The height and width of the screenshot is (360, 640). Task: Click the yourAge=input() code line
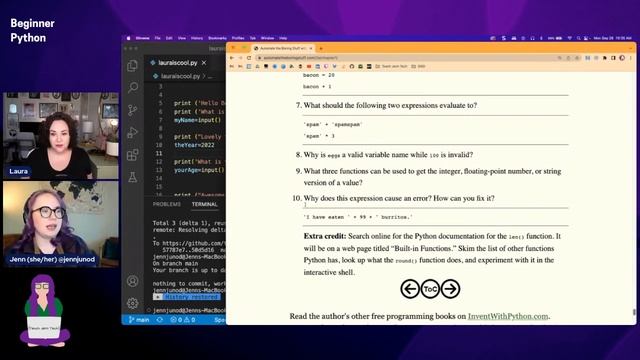point(199,170)
